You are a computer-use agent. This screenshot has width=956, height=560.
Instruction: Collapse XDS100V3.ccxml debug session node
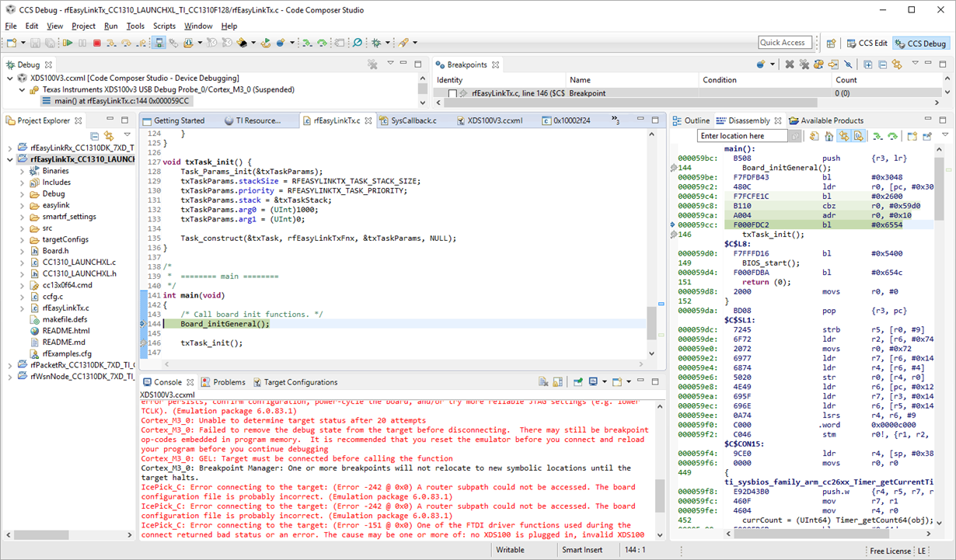(11, 78)
